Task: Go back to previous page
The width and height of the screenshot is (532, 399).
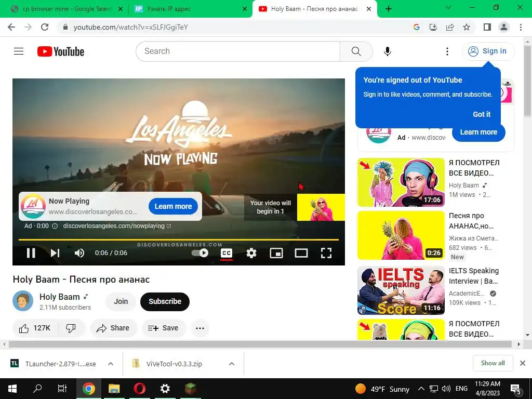Action: point(11,27)
